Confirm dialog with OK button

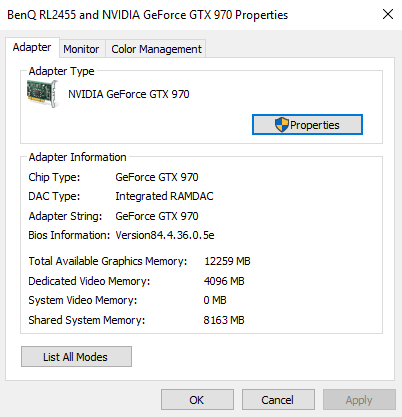(x=197, y=400)
